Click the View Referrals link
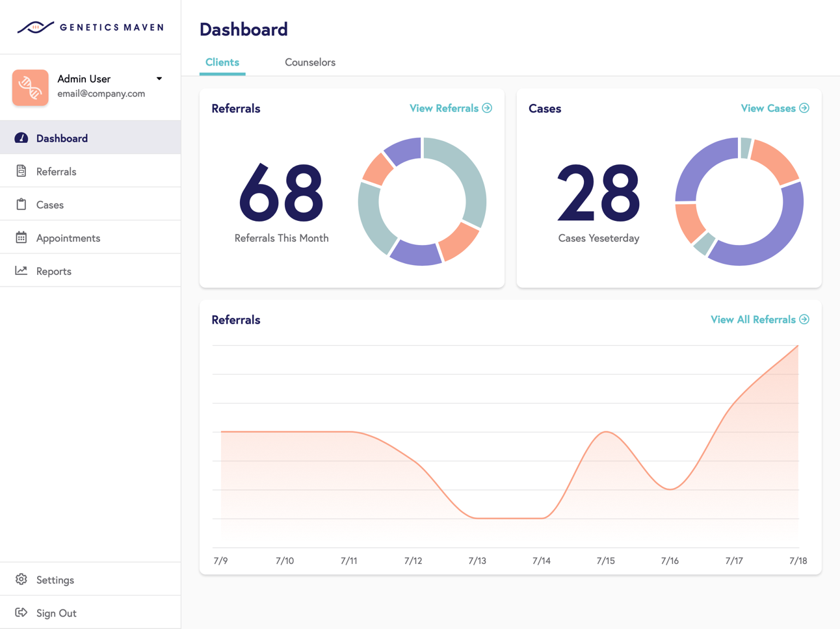 tap(451, 108)
